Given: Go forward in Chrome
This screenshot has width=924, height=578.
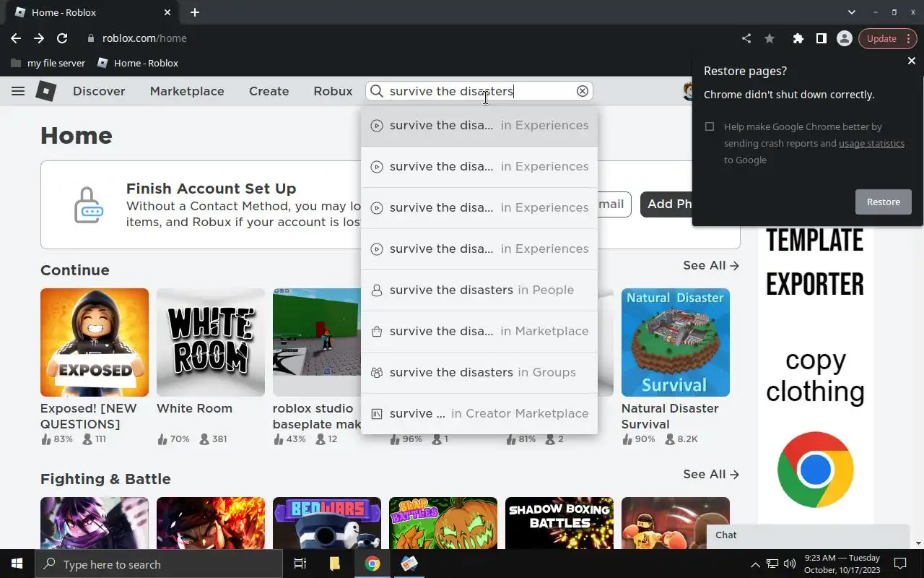Looking at the screenshot, I should click(39, 38).
